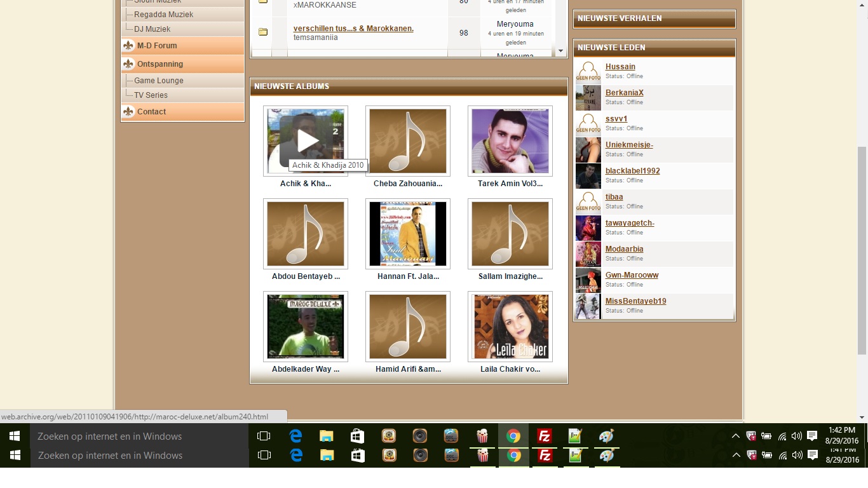This screenshot has height=488, width=868.
Task: Click the MissBentayeb19 member link
Action: coord(635,301)
